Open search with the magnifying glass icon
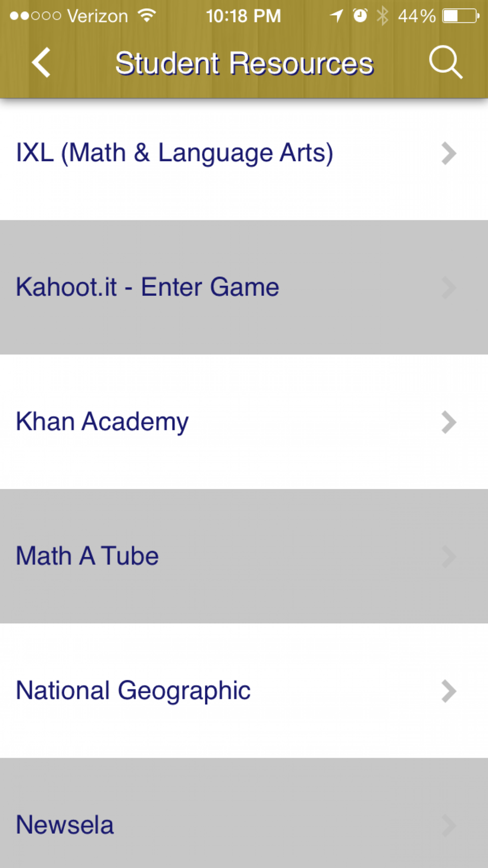 (446, 62)
